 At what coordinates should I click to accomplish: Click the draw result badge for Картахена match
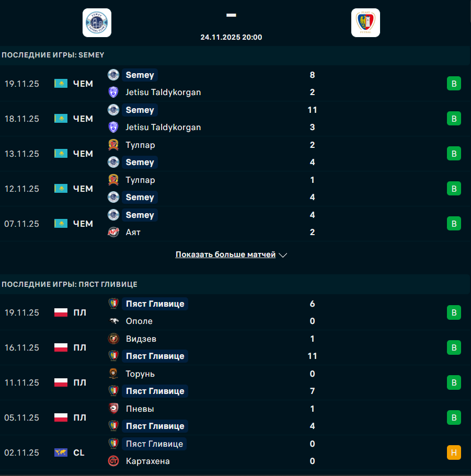click(454, 452)
